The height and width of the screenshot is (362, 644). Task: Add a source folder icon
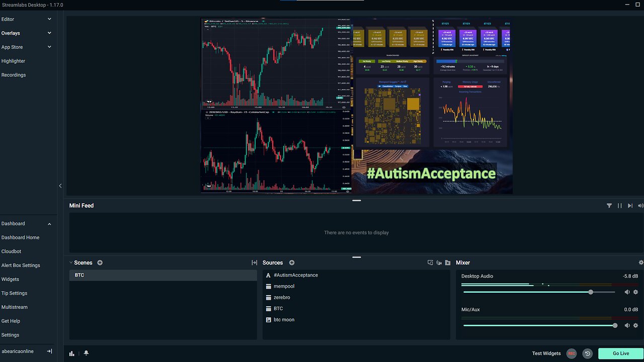pos(448,262)
